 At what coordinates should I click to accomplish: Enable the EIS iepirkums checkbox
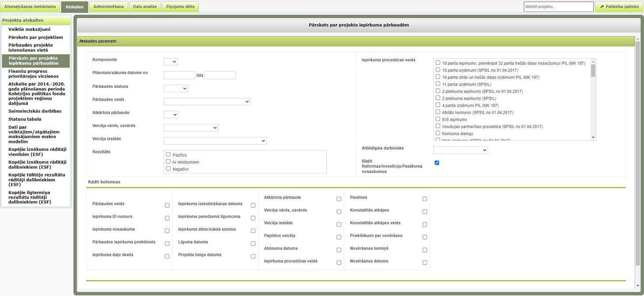[x=438, y=119]
